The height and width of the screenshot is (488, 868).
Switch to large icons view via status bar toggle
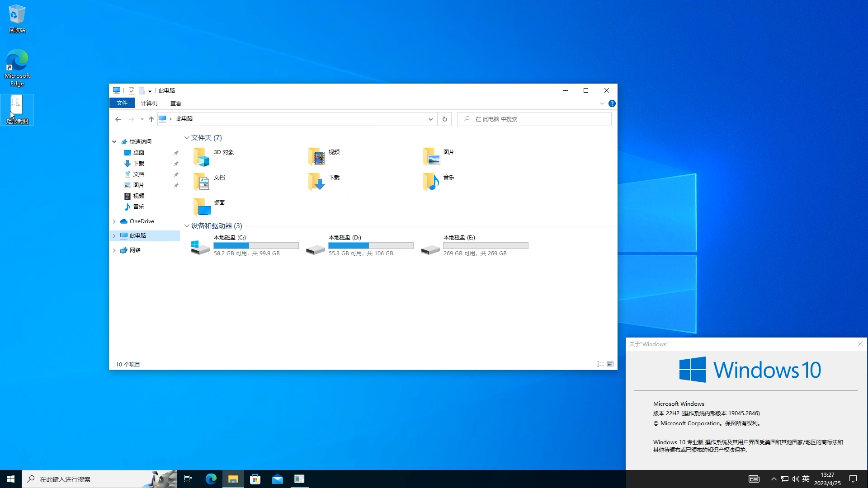coord(610,364)
